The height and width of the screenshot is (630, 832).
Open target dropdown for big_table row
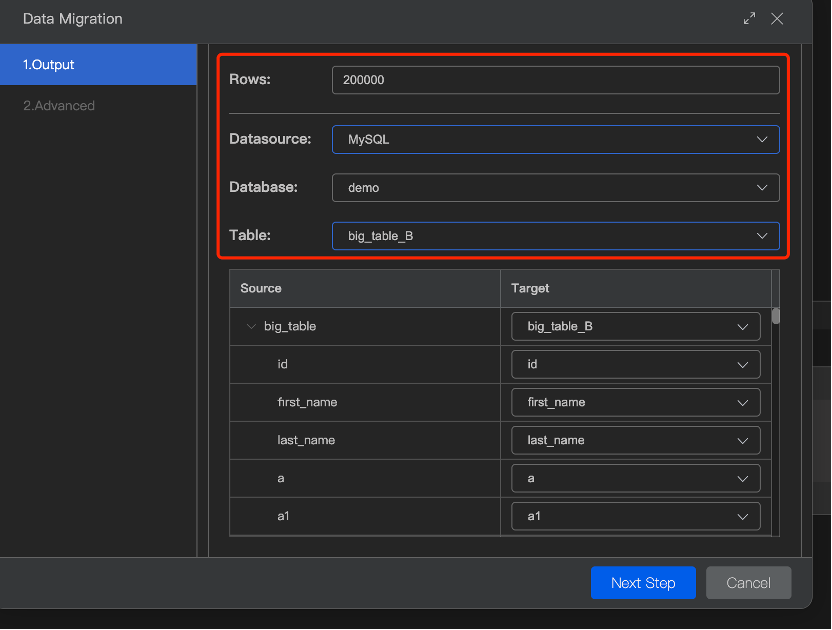[x=635, y=326]
